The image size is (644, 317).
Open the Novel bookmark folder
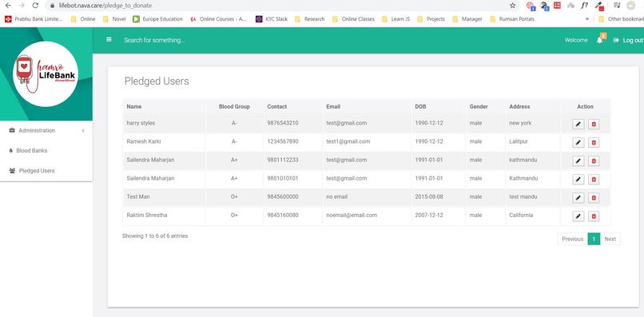click(114, 19)
